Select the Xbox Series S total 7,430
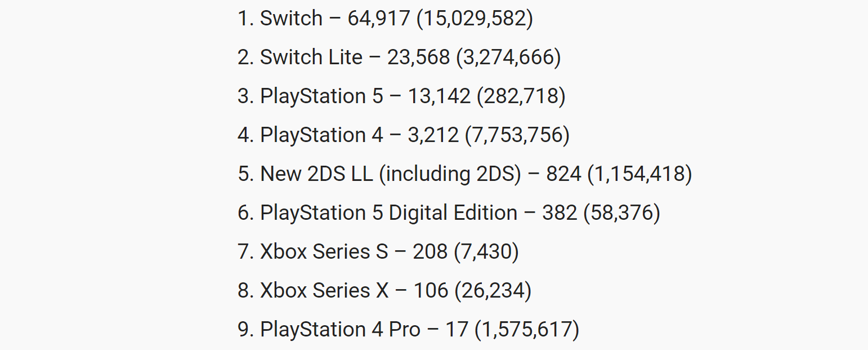The height and width of the screenshot is (350, 868). point(486,252)
